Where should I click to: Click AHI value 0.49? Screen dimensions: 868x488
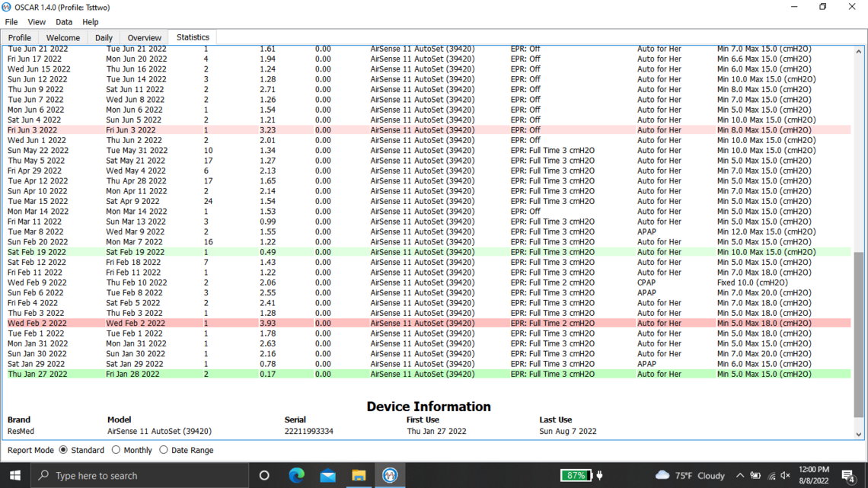coord(267,252)
